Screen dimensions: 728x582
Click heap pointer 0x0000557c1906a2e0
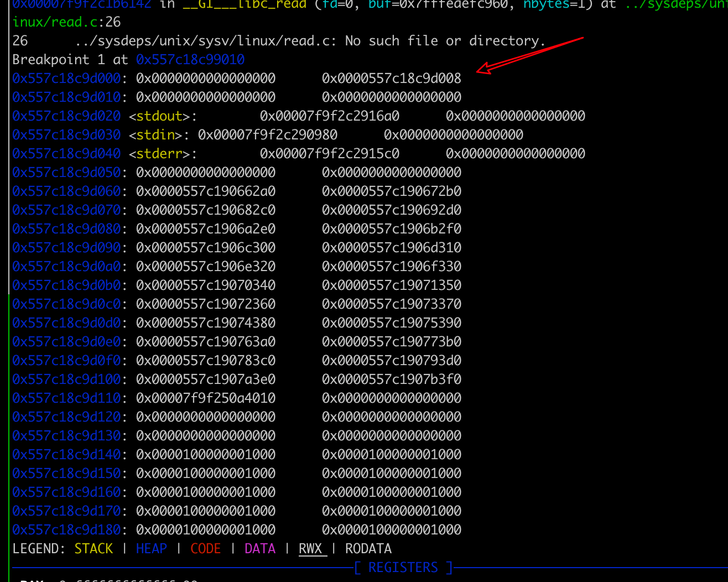(x=206, y=229)
